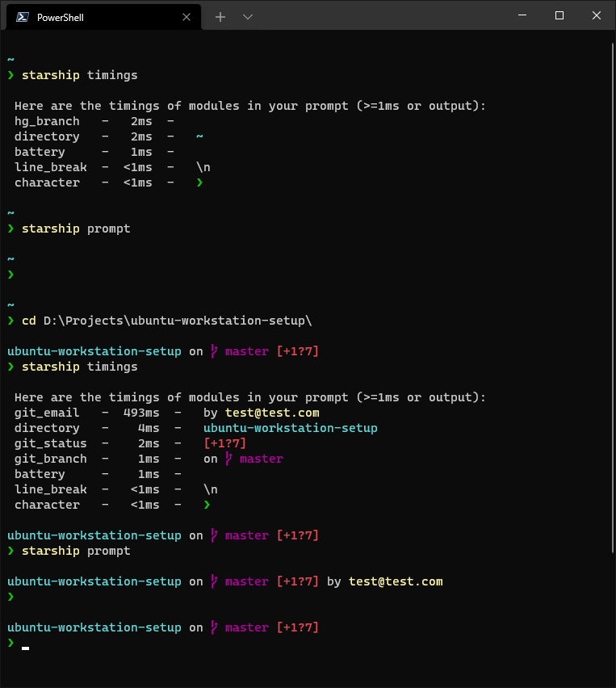Click the first 'Here are the timings' header line
Viewport: 616px width, 688px height.
pos(250,106)
